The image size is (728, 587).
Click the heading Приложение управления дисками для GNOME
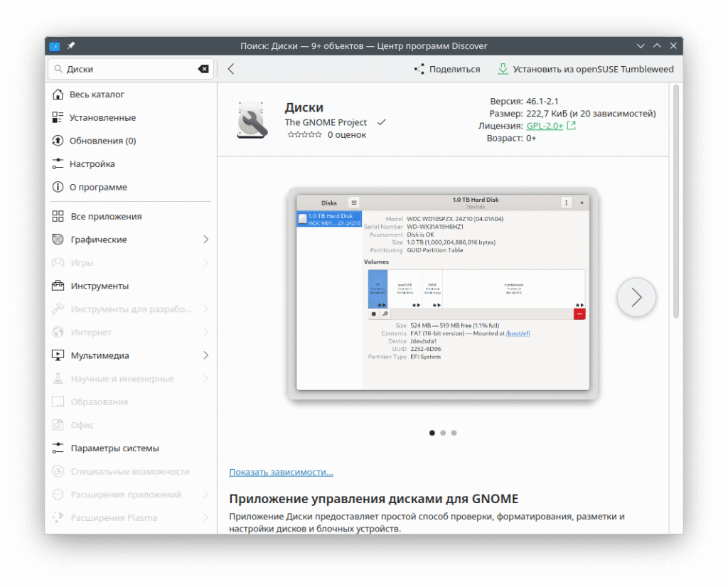coord(374,499)
